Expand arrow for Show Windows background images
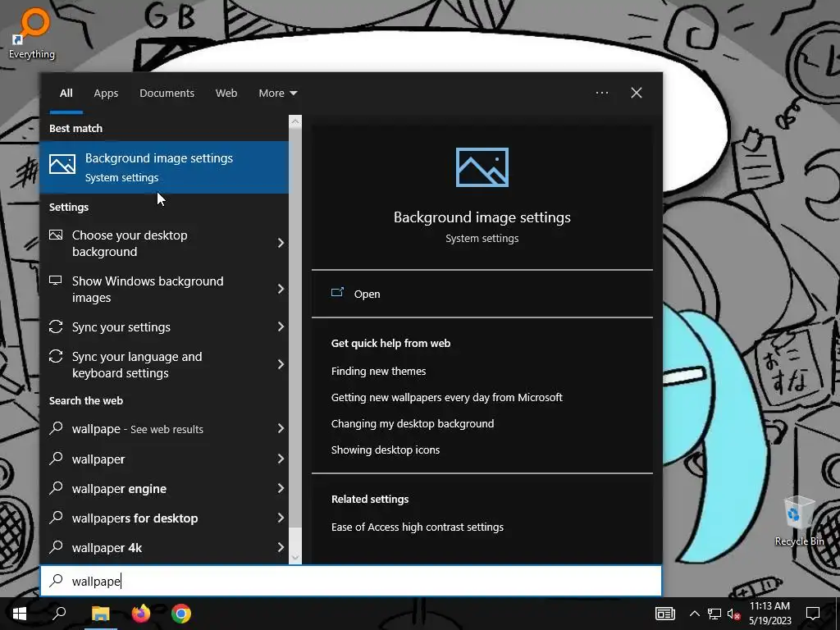840x630 pixels. pyautogui.click(x=281, y=290)
